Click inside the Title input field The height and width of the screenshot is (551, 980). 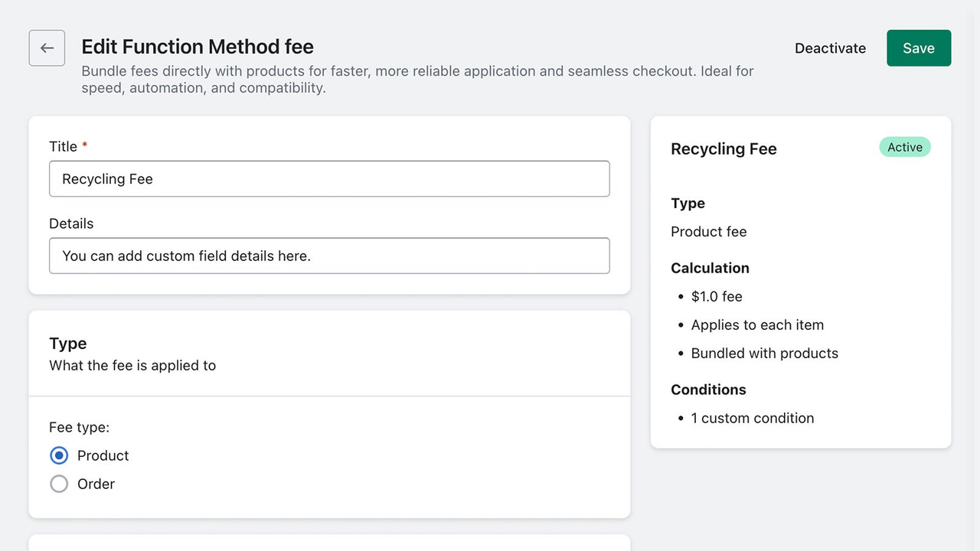329,178
